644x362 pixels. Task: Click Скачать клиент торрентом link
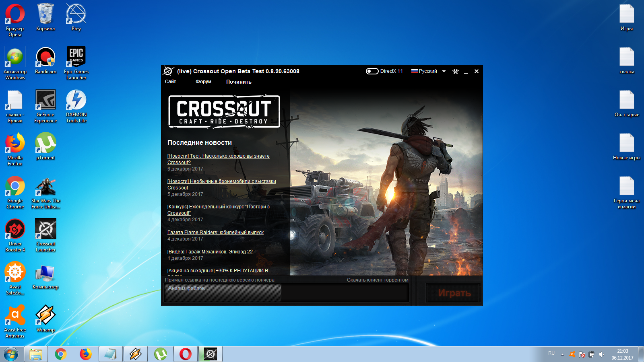pos(378,280)
